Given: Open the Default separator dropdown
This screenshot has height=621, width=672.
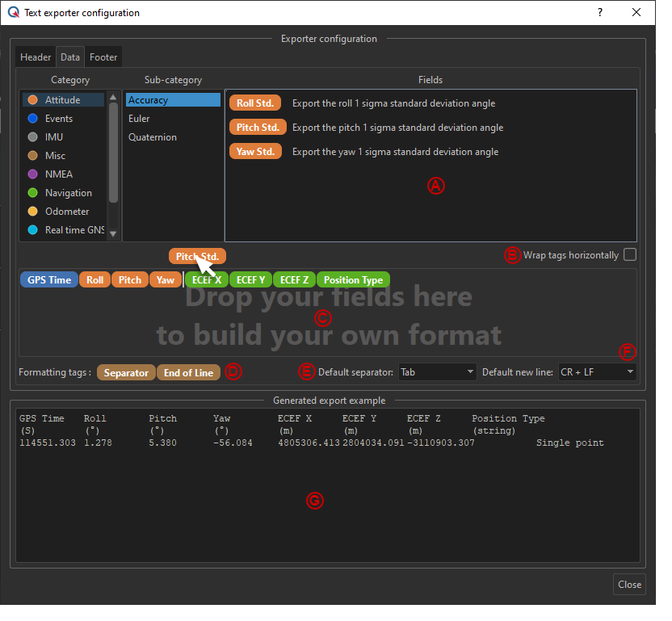Looking at the screenshot, I should 437,372.
